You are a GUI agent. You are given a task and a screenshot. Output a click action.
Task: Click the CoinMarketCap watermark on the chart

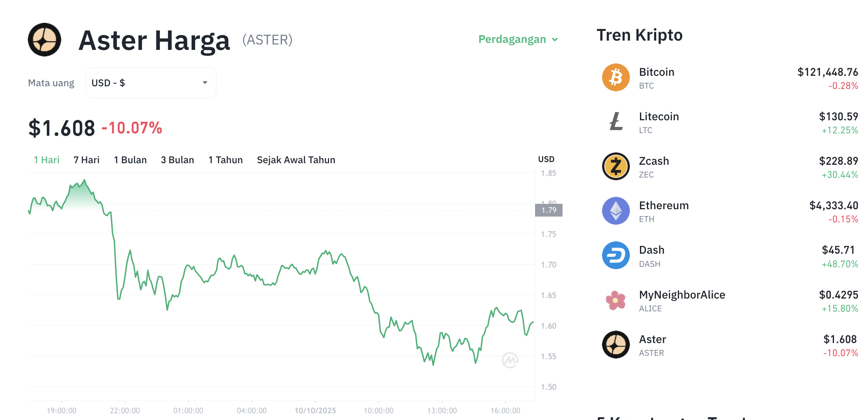510,360
